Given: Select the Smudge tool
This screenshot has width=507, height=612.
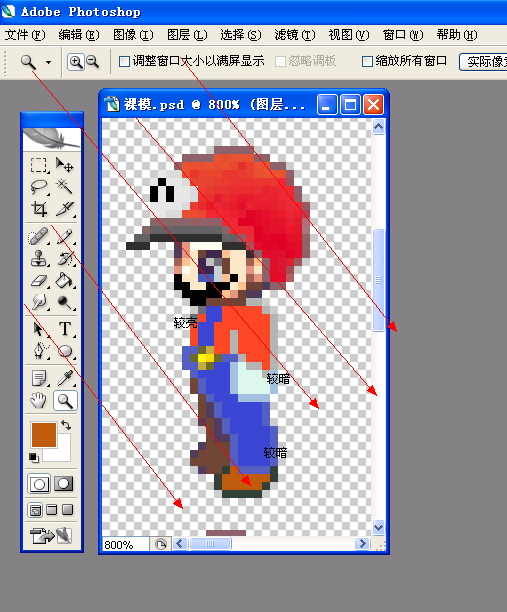Looking at the screenshot, I should pos(39,302).
